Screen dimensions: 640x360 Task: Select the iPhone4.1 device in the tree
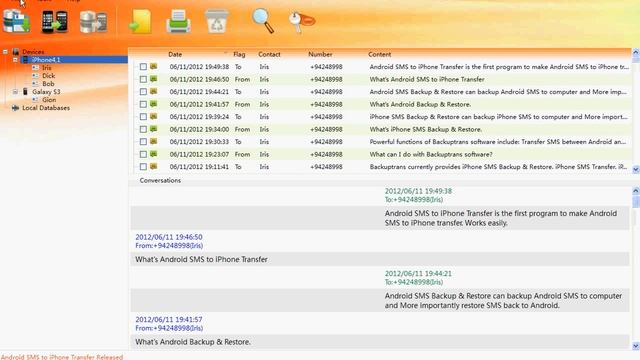[x=46, y=60]
